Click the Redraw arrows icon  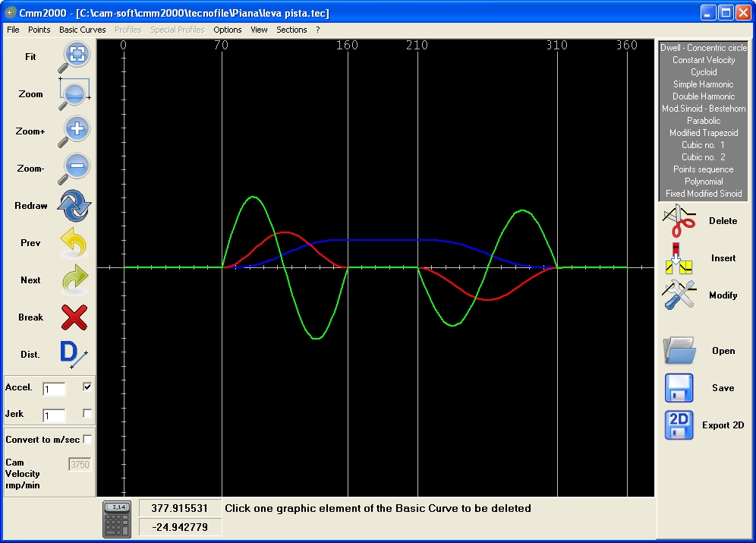[x=74, y=206]
